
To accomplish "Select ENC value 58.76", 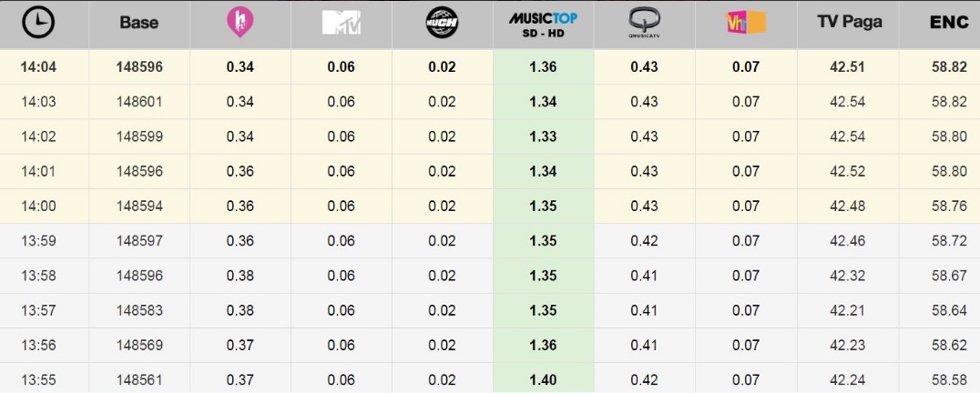I will (949, 207).
